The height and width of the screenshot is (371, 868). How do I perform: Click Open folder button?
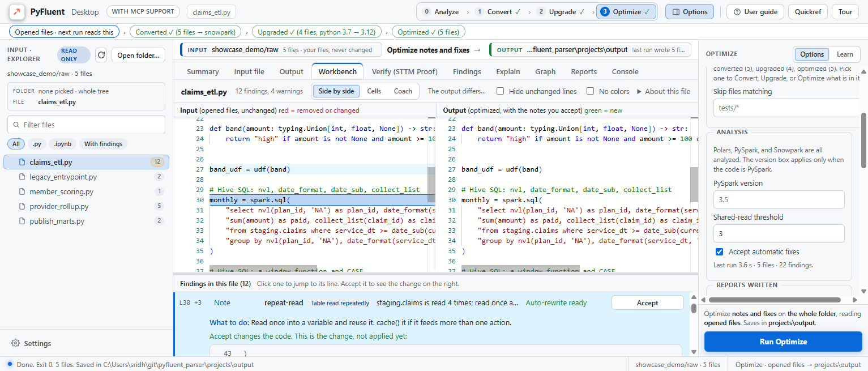tap(139, 55)
